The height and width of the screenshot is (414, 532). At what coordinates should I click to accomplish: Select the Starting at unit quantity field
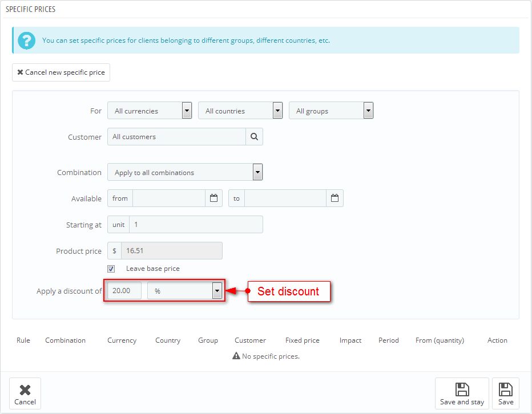(196, 225)
